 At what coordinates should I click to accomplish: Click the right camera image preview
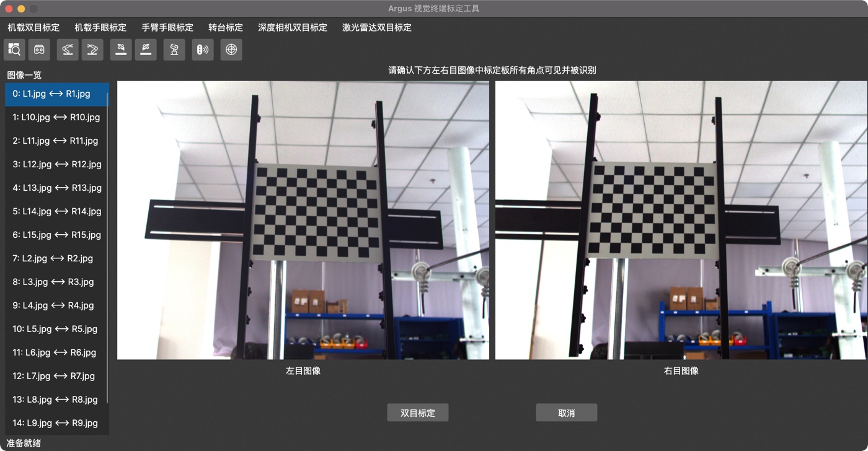[x=681, y=220]
